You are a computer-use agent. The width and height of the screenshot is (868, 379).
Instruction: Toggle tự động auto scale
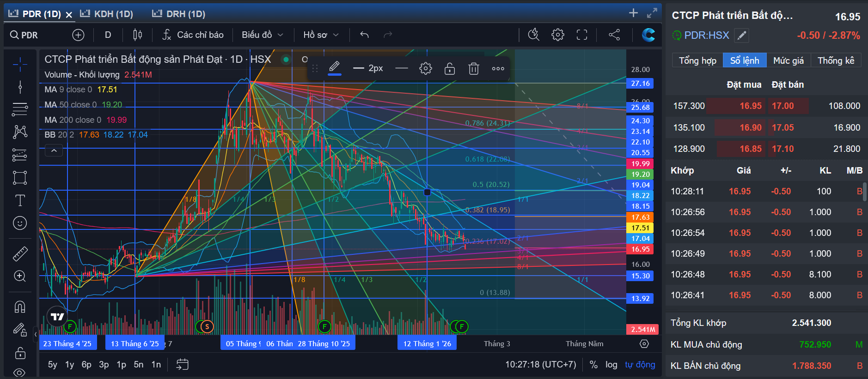click(640, 365)
